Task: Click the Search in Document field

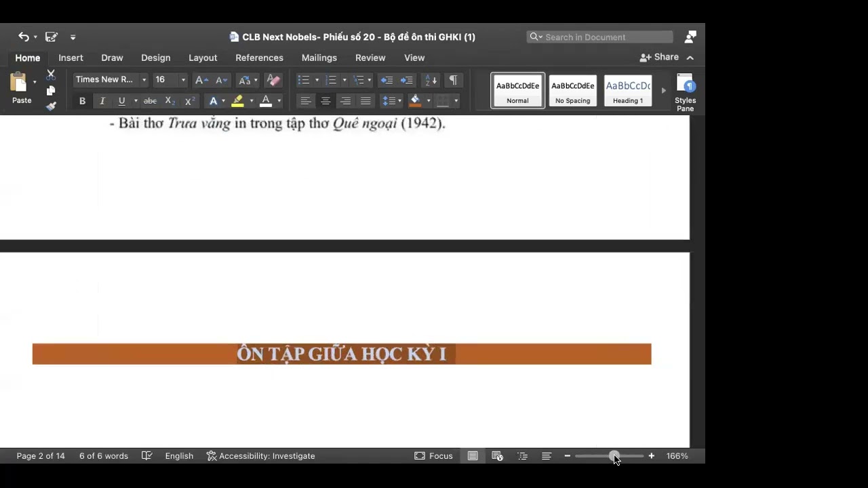Action: click(x=600, y=37)
